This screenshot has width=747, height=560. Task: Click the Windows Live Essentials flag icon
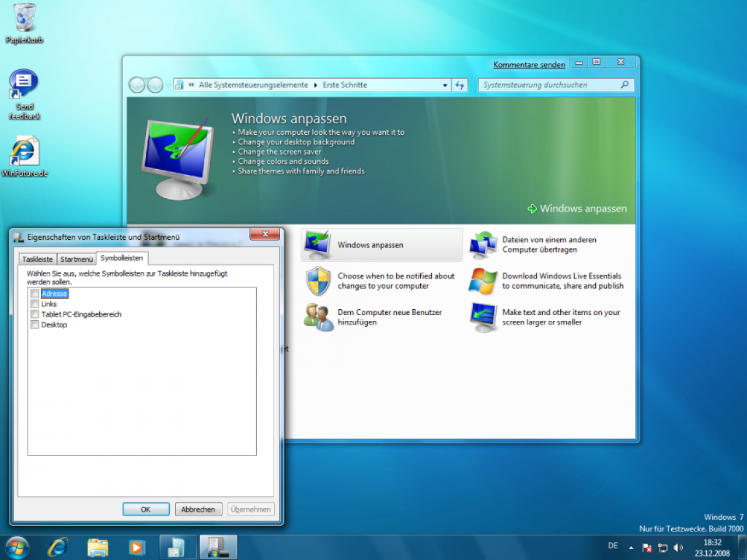pyautogui.click(x=483, y=281)
